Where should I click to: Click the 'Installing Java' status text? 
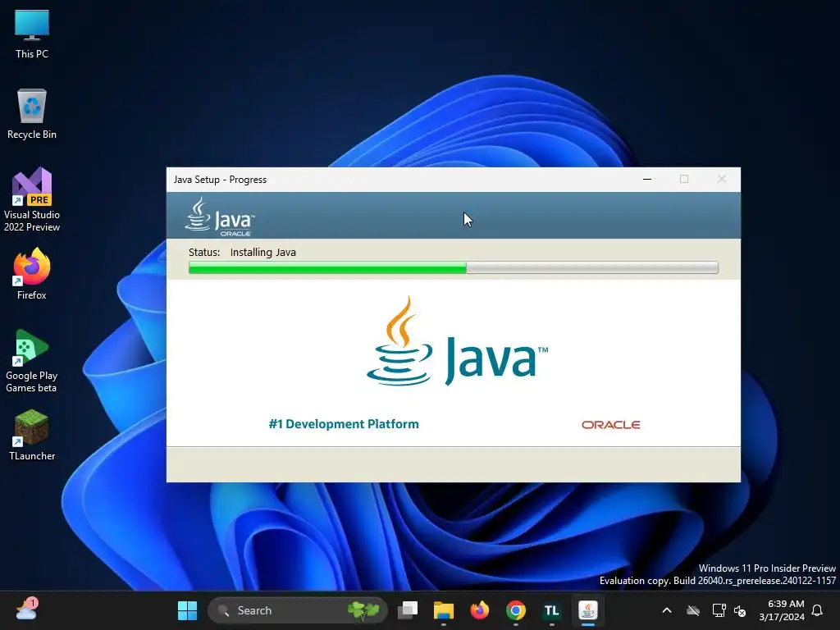pos(263,253)
